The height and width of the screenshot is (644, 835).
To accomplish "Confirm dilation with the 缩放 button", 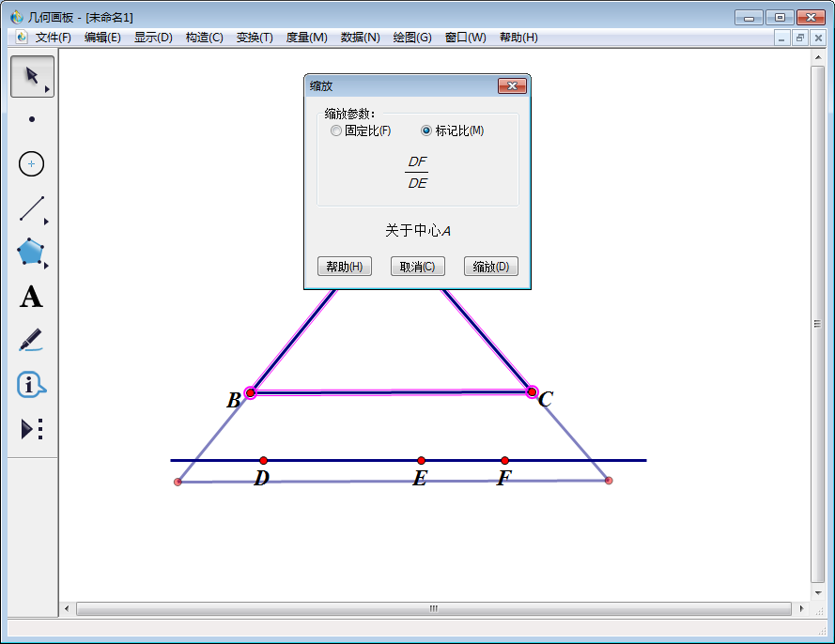I will (x=490, y=266).
